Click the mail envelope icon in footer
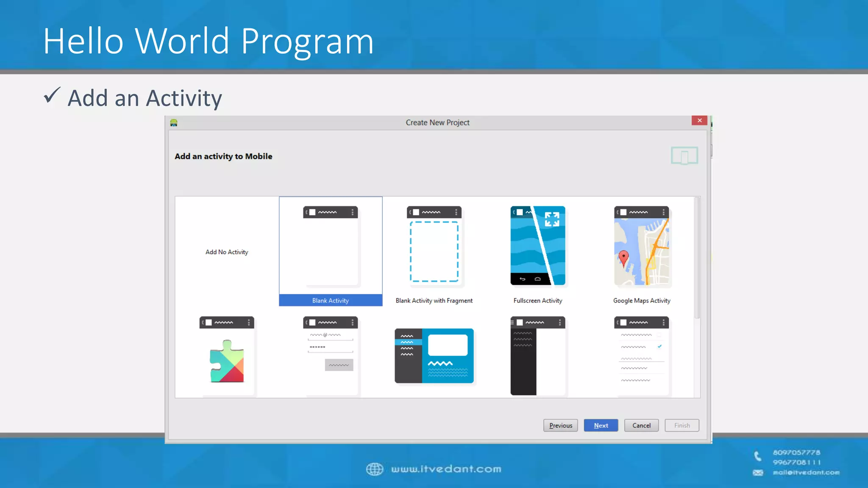The image size is (868, 488). [x=758, y=473]
